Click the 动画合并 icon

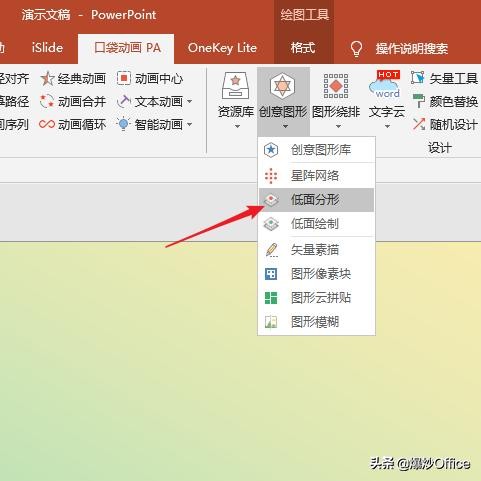[x=46, y=101]
